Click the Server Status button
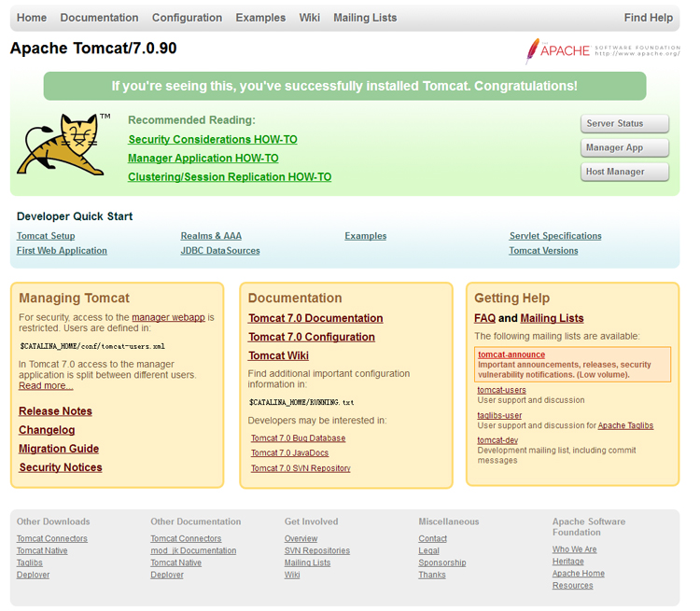Viewport: 700px width, 611px height. [x=624, y=124]
